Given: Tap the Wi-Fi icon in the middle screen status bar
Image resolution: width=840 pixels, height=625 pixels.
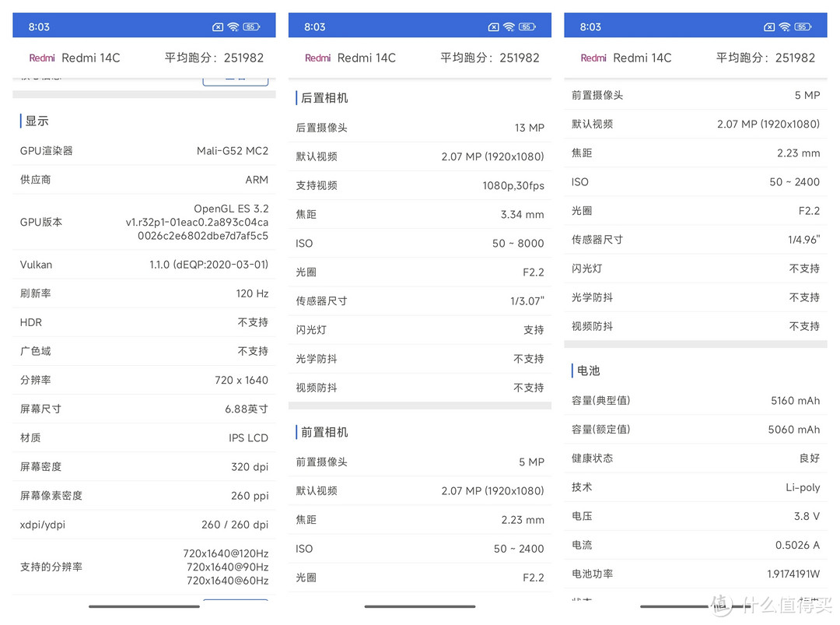Looking at the screenshot, I should (x=509, y=26).
